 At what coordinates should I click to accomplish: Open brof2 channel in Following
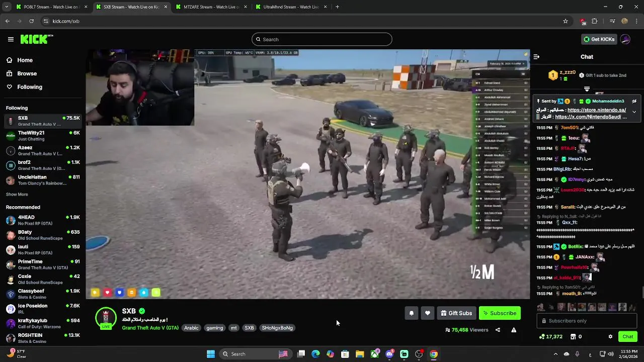point(43,165)
